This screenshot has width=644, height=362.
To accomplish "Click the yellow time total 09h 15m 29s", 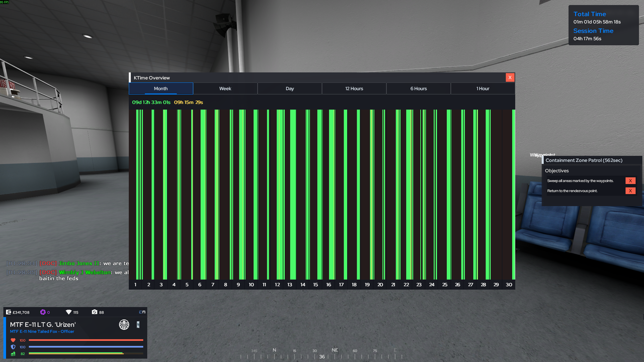I will [189, 103].
